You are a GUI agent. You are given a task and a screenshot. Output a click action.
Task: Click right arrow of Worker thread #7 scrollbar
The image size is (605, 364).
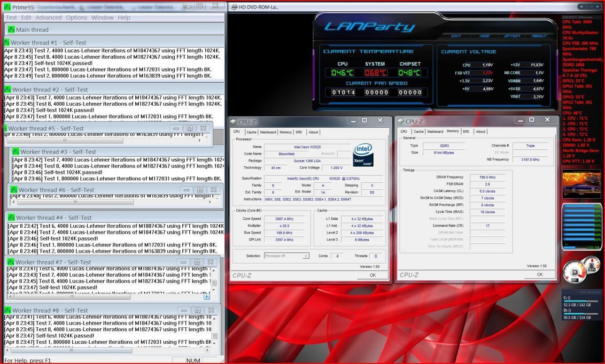pos(207,296)
